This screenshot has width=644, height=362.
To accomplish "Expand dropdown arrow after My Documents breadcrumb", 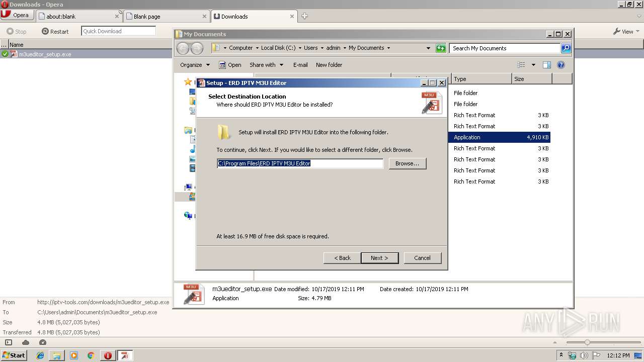I will click(388, 48).
